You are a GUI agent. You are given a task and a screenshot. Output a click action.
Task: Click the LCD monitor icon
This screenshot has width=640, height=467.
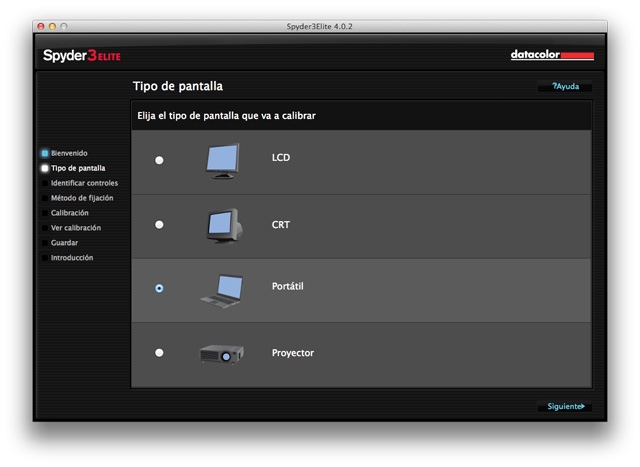[222, 161]
